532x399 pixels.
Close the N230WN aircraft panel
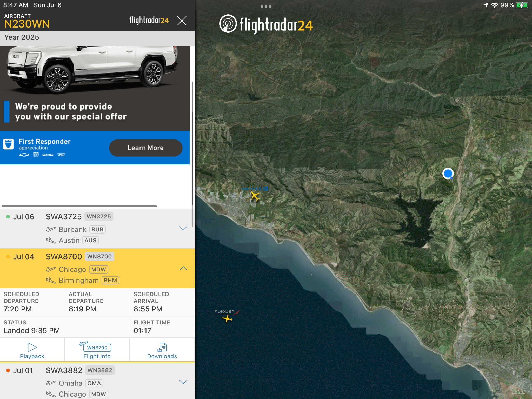click(x=182, y=21)
